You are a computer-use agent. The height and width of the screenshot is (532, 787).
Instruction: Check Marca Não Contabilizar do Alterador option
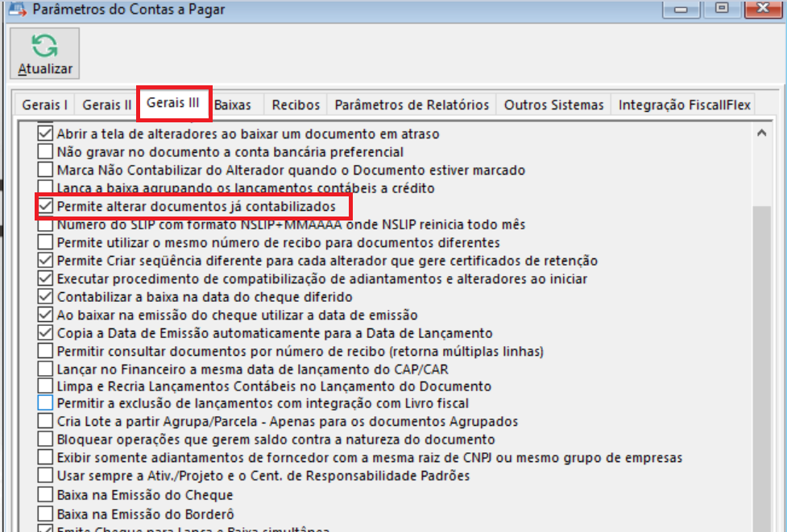point(45,170)
